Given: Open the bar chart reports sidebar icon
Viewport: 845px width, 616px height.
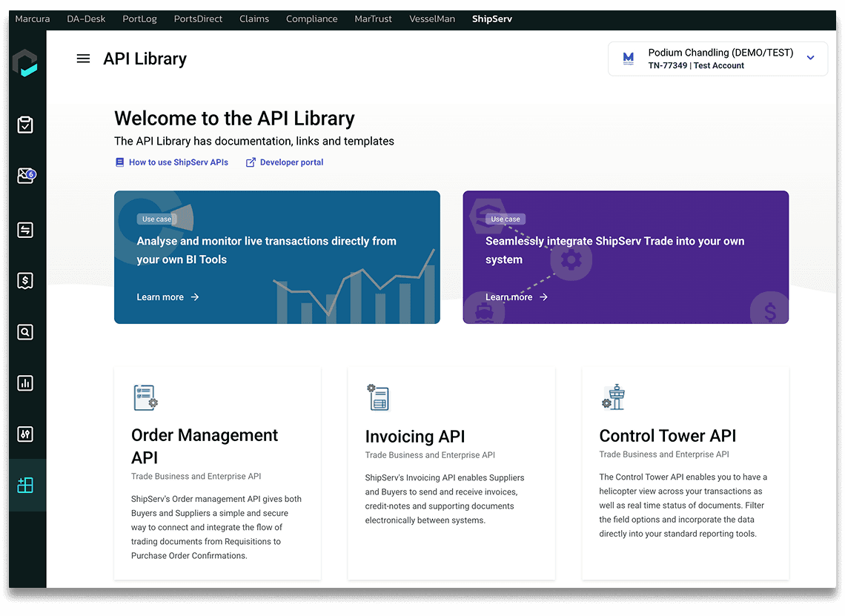Looking at the screenshot, I should click(24, 383).
